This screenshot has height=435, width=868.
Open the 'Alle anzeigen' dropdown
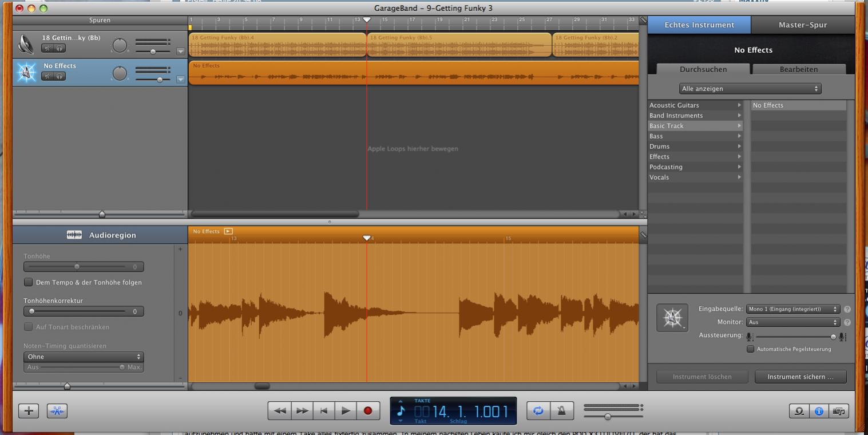(750, 89)
